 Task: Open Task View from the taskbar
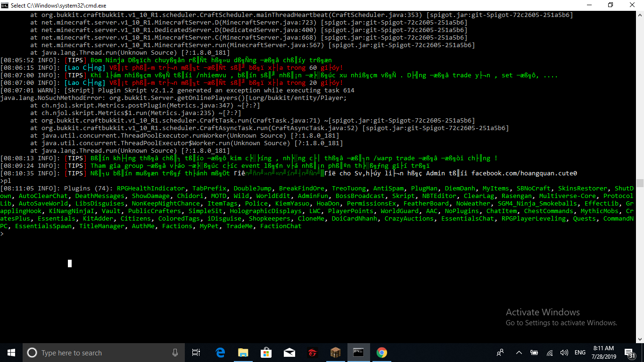coord(196,353)
